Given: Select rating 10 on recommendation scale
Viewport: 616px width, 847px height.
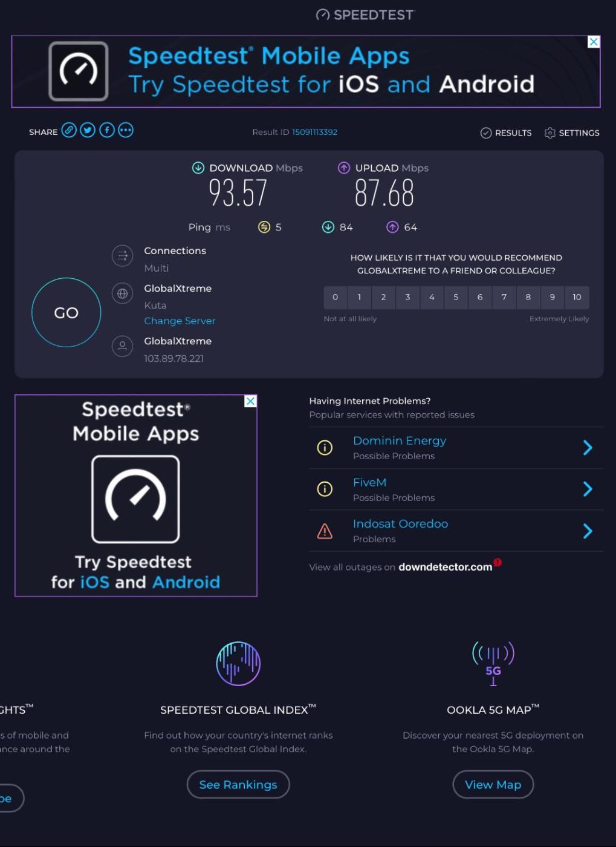Looking at the screenshot, I should (x=577, y=297).
